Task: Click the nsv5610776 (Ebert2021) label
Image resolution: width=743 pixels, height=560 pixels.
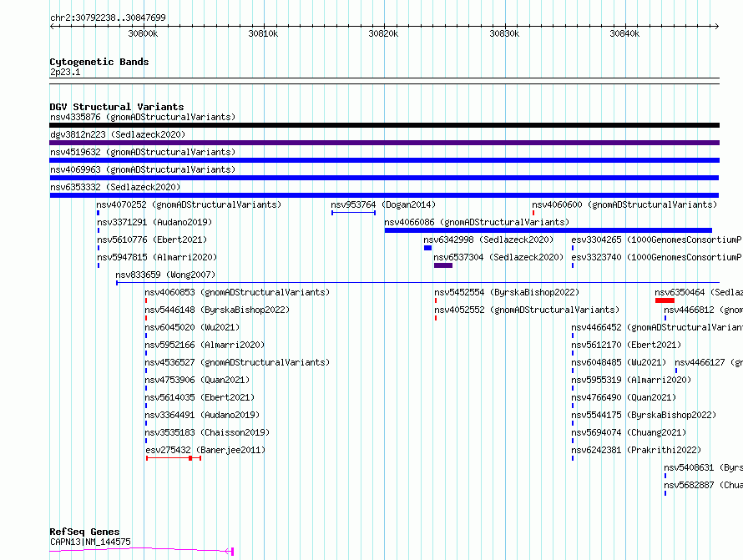Action: point(152,240)
